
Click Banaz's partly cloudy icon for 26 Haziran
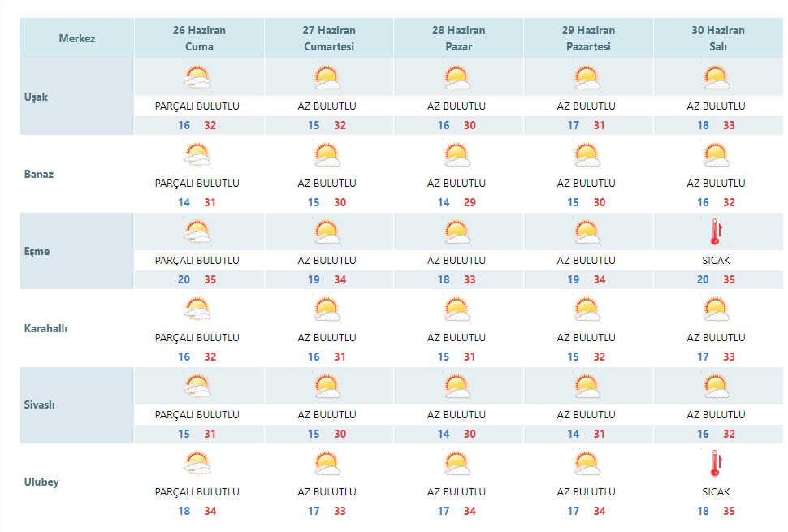[197, 155]
